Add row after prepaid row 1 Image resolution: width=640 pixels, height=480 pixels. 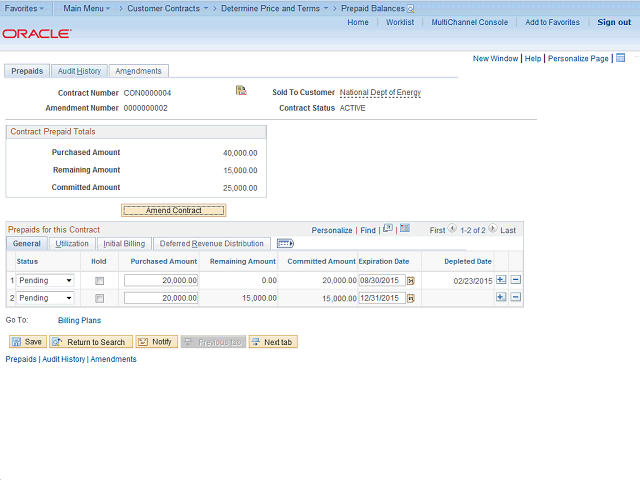[x=501, y=280]
